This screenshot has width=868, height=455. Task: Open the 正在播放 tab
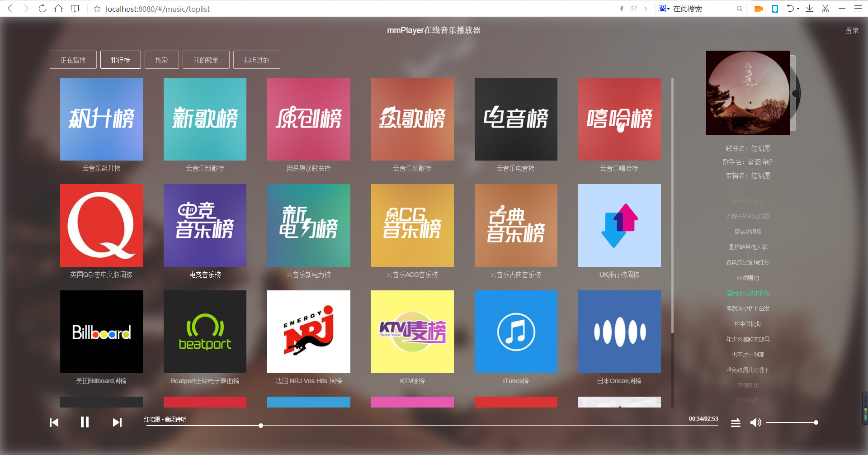point(73,60)
